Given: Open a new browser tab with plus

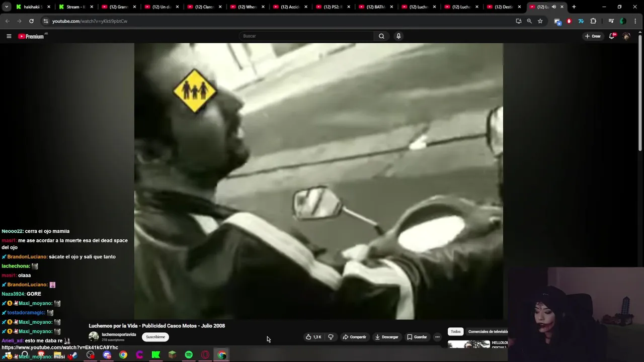Looking at the screenshot, I should tap(574, 7).
